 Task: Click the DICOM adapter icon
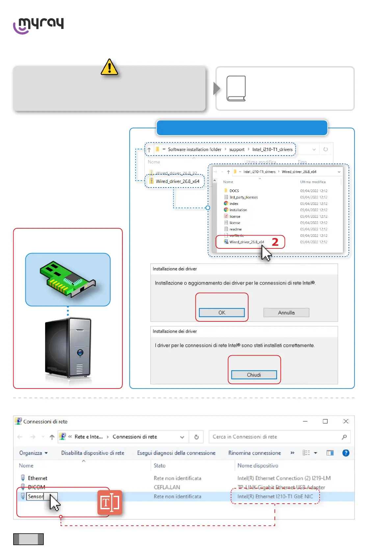[23, 487]
